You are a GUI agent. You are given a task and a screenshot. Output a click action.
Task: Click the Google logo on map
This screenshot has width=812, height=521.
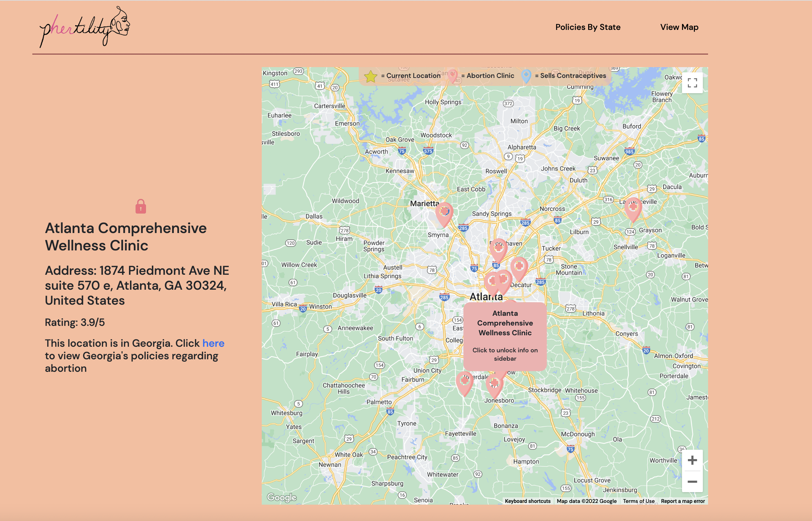click(282, 497)
